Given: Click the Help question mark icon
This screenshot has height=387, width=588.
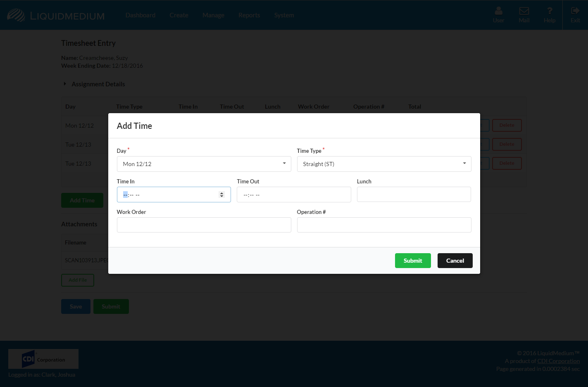Looking at the screenshot, I should click(x=550, y=11).
